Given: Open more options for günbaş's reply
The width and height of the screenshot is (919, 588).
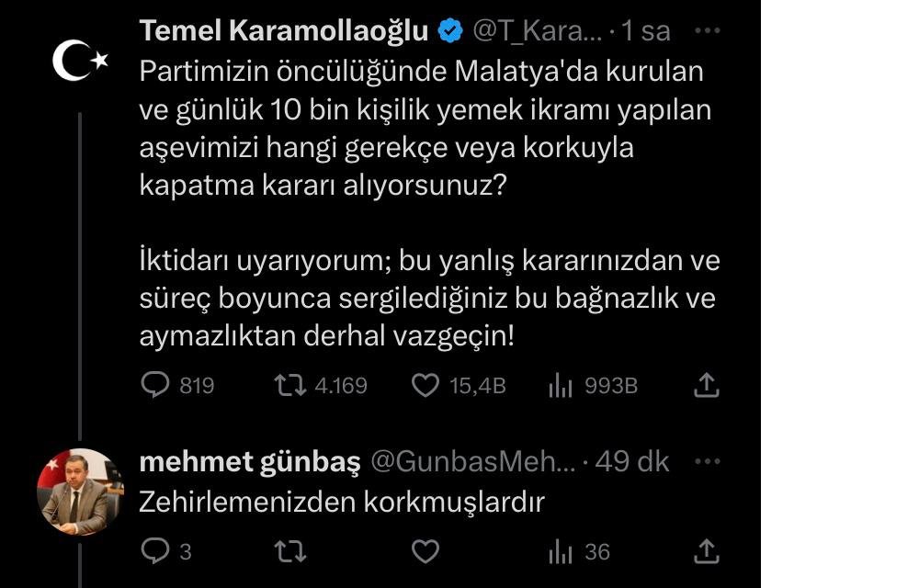Looking at the screenshot, I should pos(707,460).
